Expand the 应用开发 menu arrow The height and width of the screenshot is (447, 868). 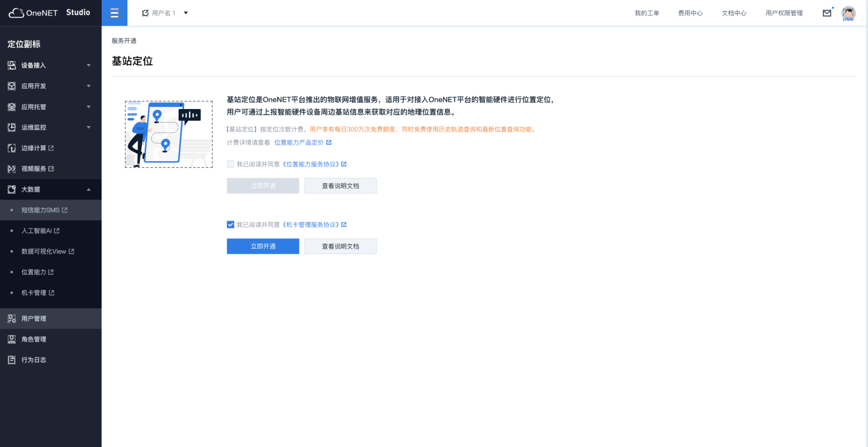tap(89, 86)
